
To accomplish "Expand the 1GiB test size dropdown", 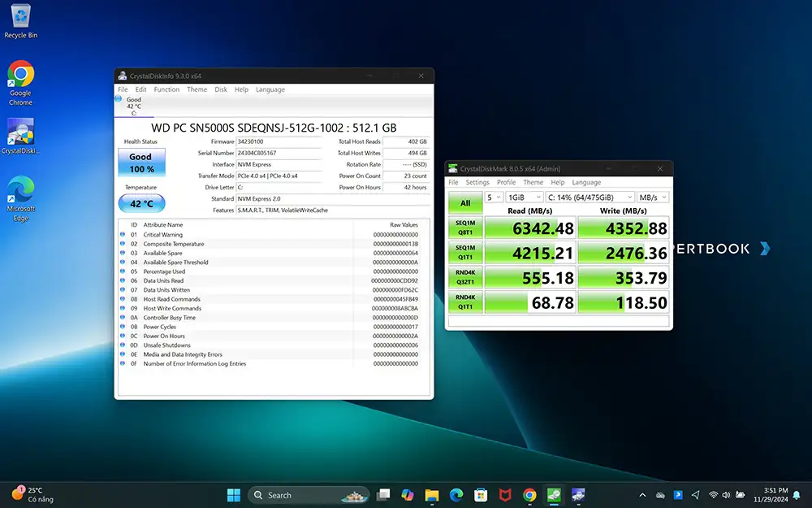I will pyautogui.click(x=524, y=198).
